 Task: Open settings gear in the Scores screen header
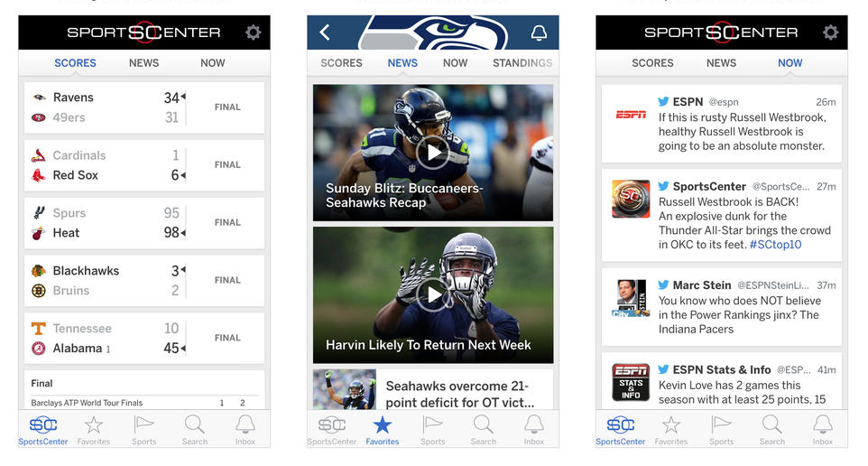click(254, 33)
